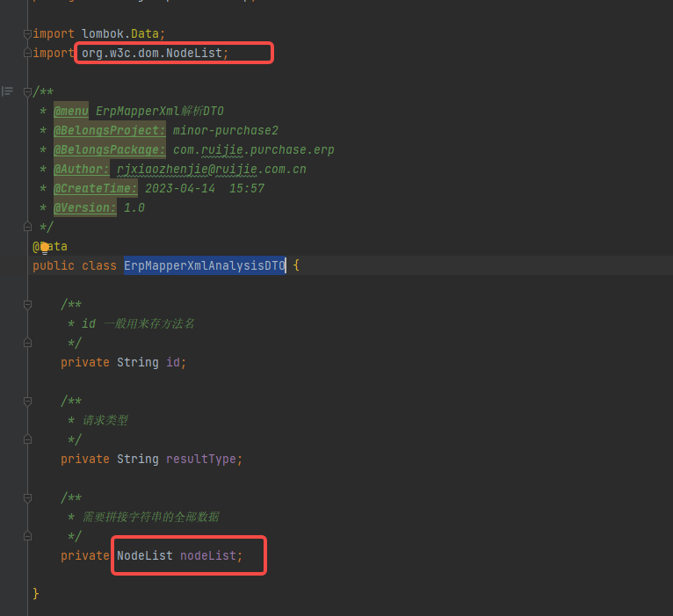Click the 'public' keyword of the class declaration
673x616 pixels.
pos(54,265)
